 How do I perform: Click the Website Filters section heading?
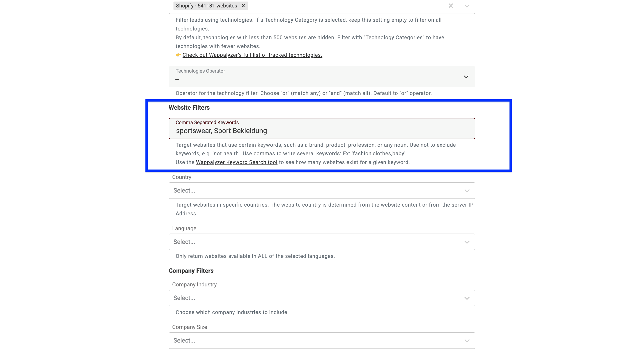pos(189,107)
